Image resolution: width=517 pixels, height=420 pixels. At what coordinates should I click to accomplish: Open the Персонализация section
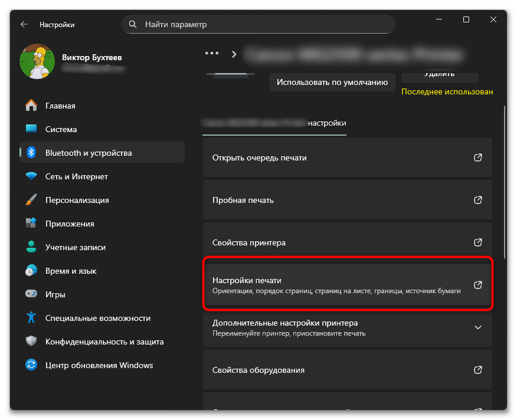tap(75, 199)
